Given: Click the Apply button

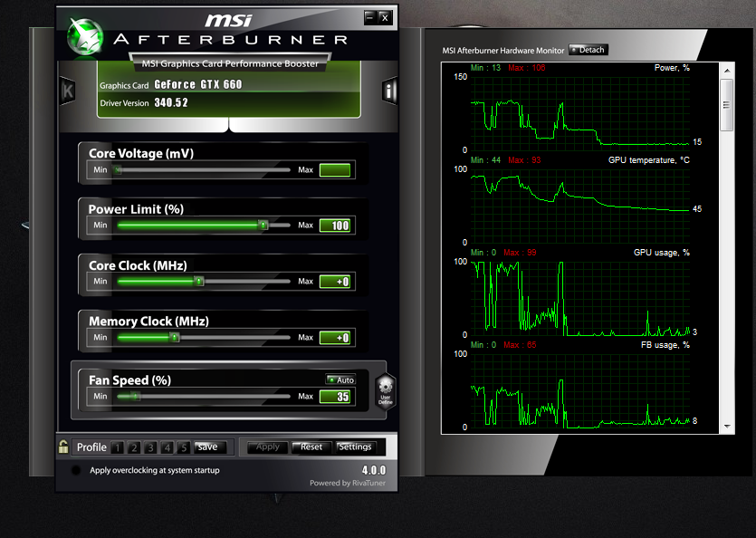Looking at the screenshot, I should point(268,447).
